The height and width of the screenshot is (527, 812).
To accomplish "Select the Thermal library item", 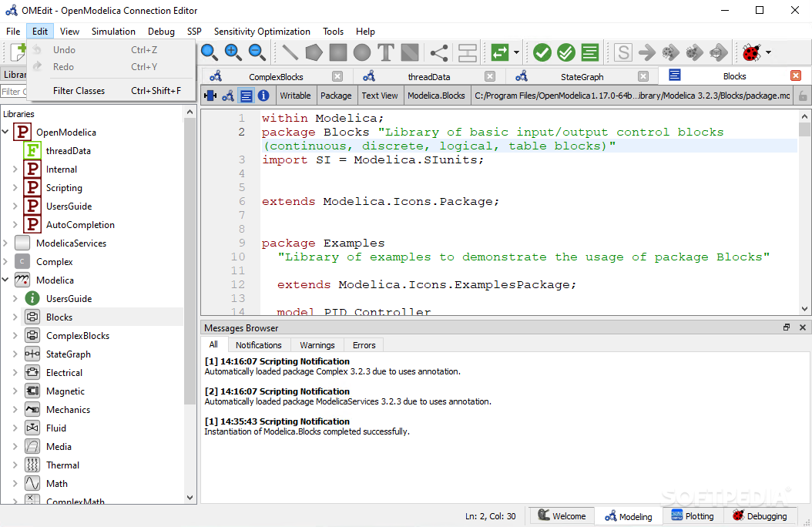I will pyautogui.click(x=62, y=465).
